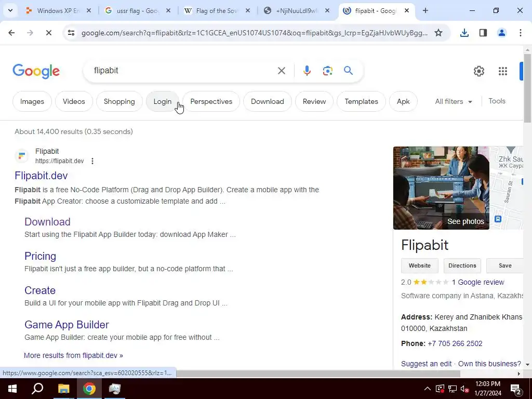This screenshot has width=532, height=399.
Task: Open search Tools
Action: pos(497,101)
